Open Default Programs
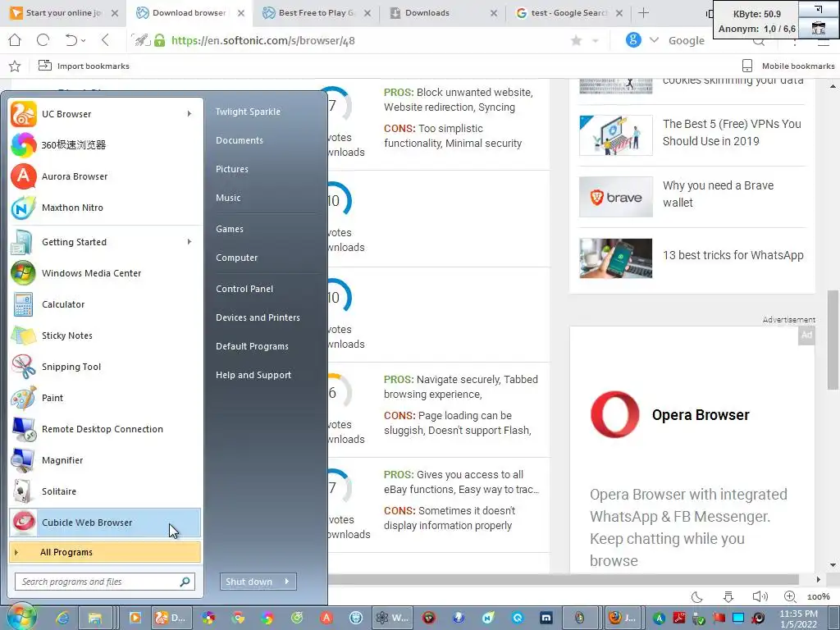The height and width of the screenshot is (630, 840). pyautogui.click(x=252, y=346)
